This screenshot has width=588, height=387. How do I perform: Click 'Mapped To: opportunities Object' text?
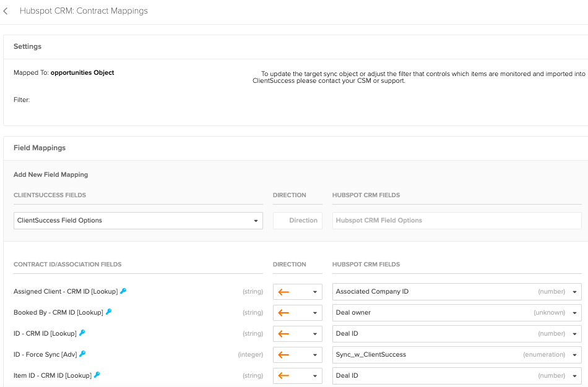(x=64, y=73)
